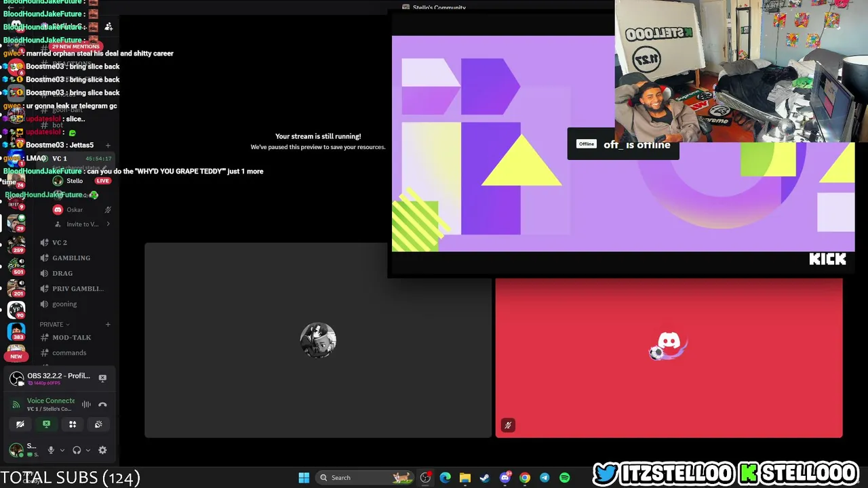Select user Stello in VC 1
Viewport: 868px width, 488px height.
[x=75, y=181]
